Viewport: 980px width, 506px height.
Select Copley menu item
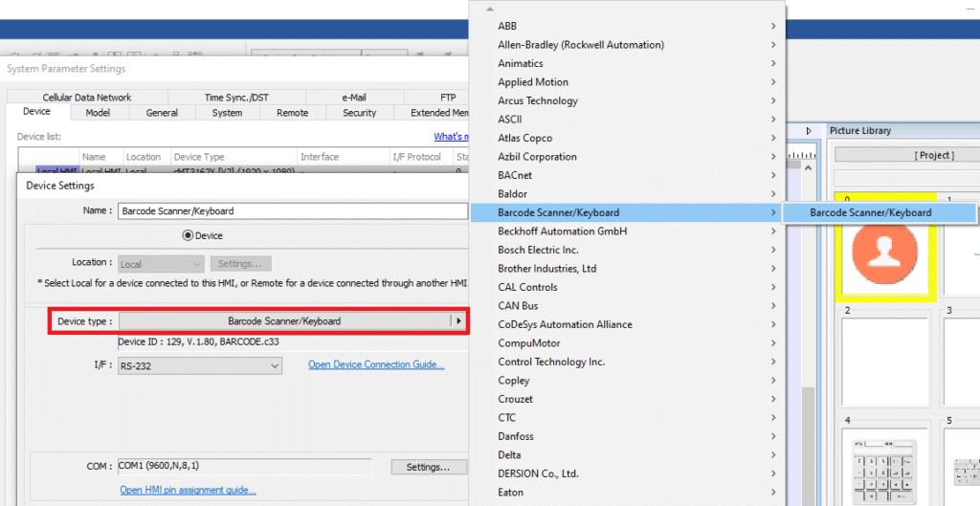coord(627,381)
